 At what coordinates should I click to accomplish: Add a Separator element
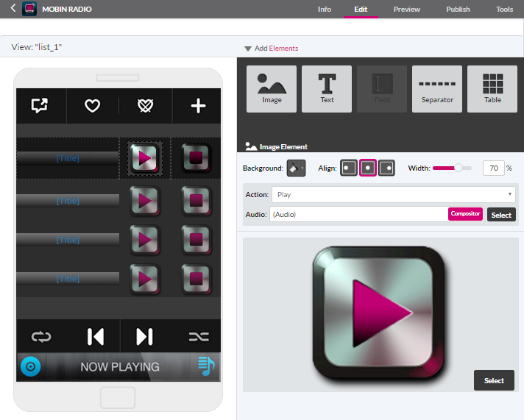coord(437,89)
